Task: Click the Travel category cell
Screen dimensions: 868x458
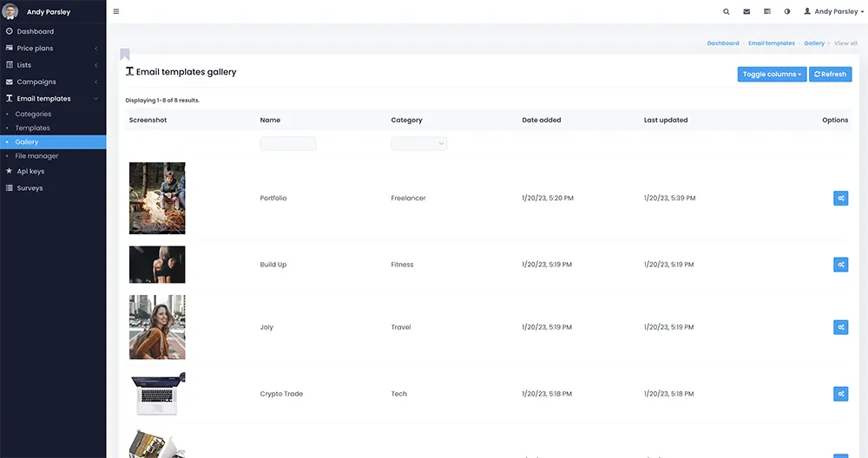Action: pos(401,327)
